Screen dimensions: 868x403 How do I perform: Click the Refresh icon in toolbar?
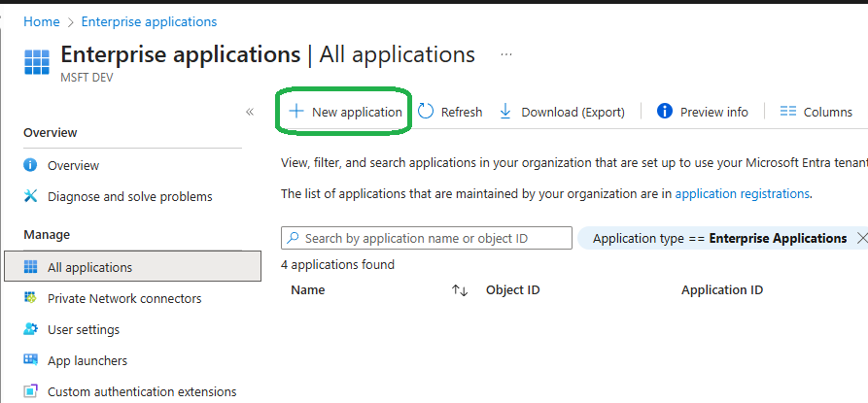point(427,112)
